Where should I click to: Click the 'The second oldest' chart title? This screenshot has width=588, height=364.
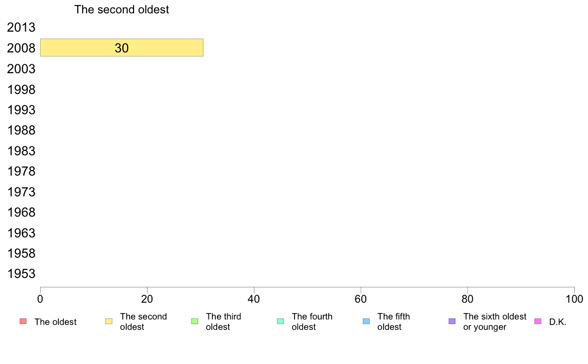pos(121,9)
